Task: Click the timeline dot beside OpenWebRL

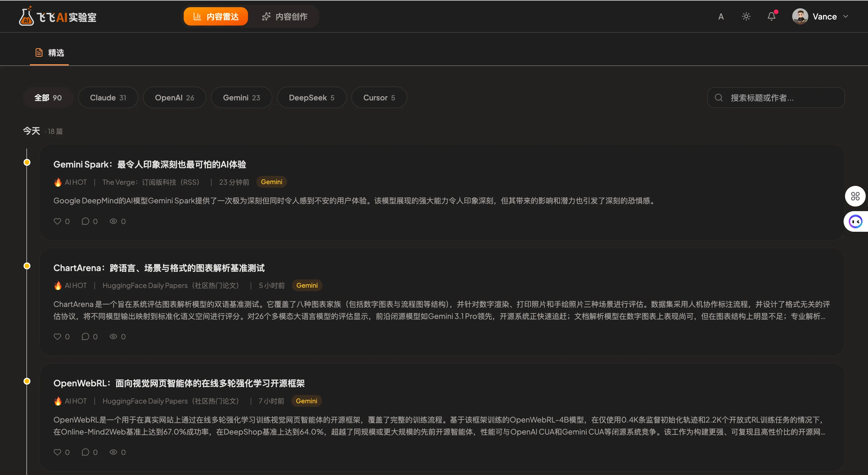Action: tap(27, 381)
